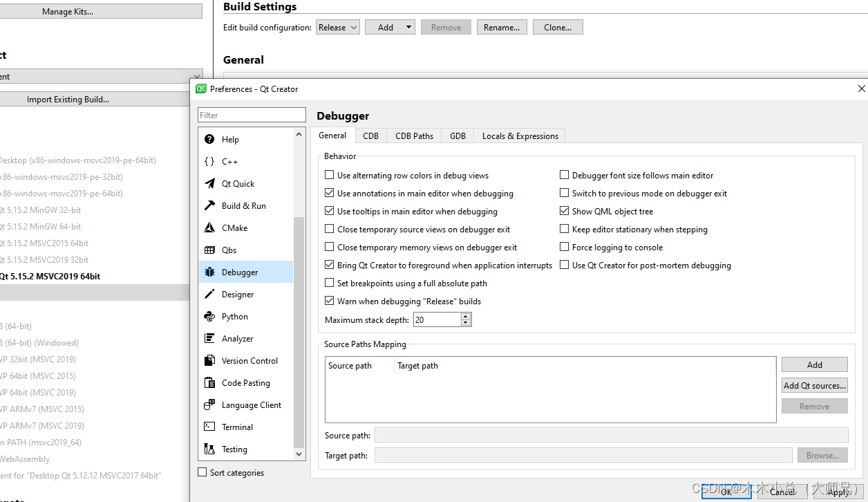This screenshot has width=868, height=502.
Task: Click the Clone build configuration button
Action: pos(558,28)
